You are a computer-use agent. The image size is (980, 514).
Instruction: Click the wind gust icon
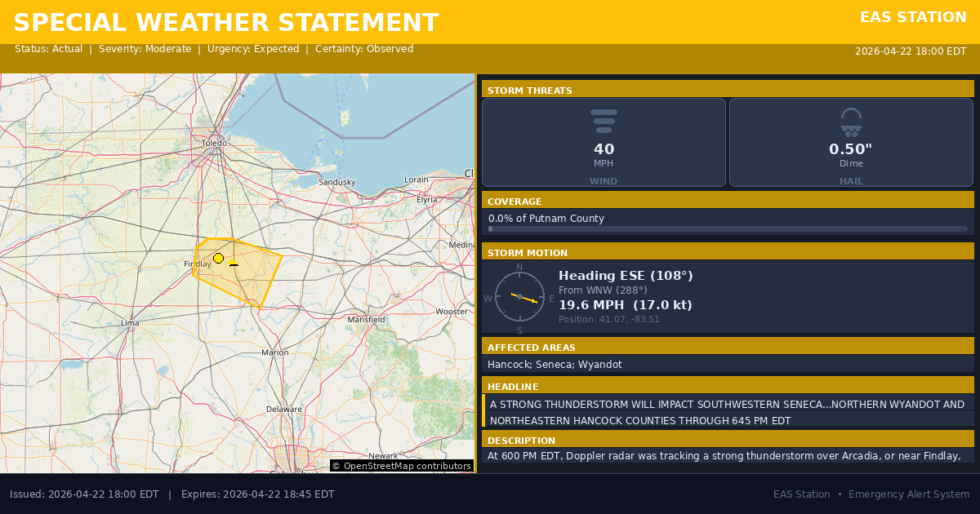[604, 121]
